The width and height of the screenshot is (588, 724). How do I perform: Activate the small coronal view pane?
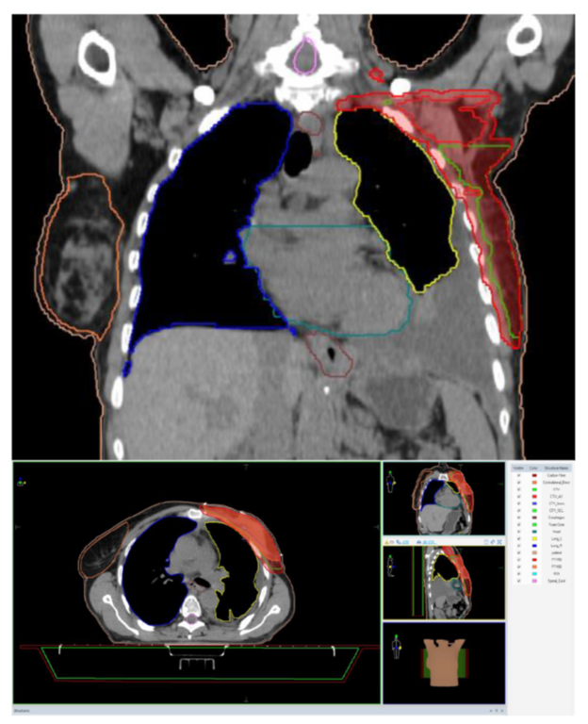[444, 498]
